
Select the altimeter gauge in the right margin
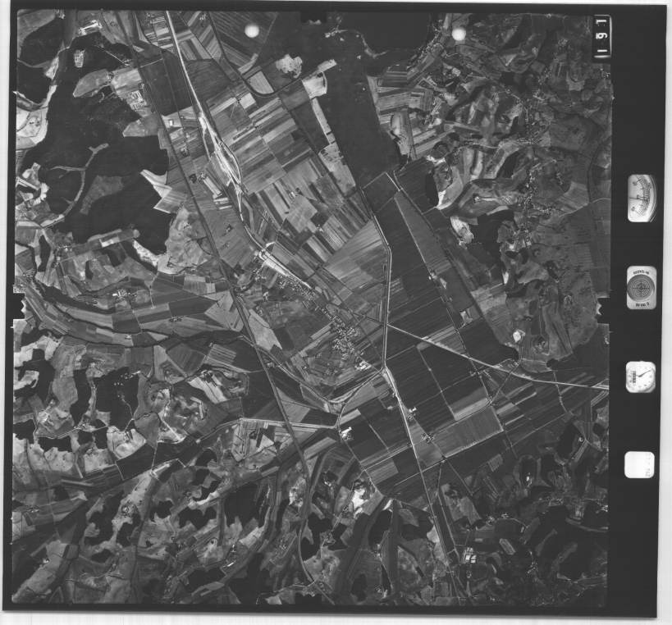pos(641,198)
